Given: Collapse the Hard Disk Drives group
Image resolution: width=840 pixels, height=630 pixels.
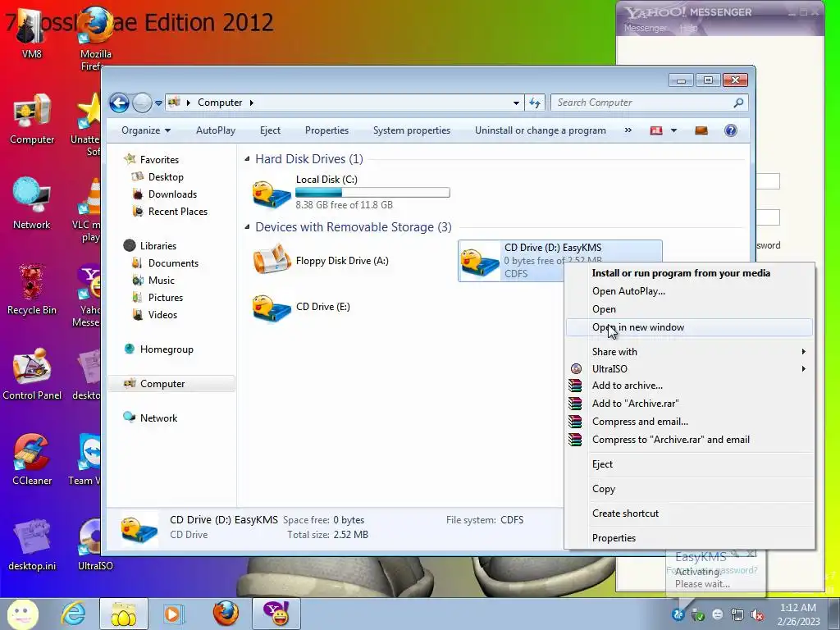Looking at the screenshot, I should pyautogui.click(x=247, y=159).
